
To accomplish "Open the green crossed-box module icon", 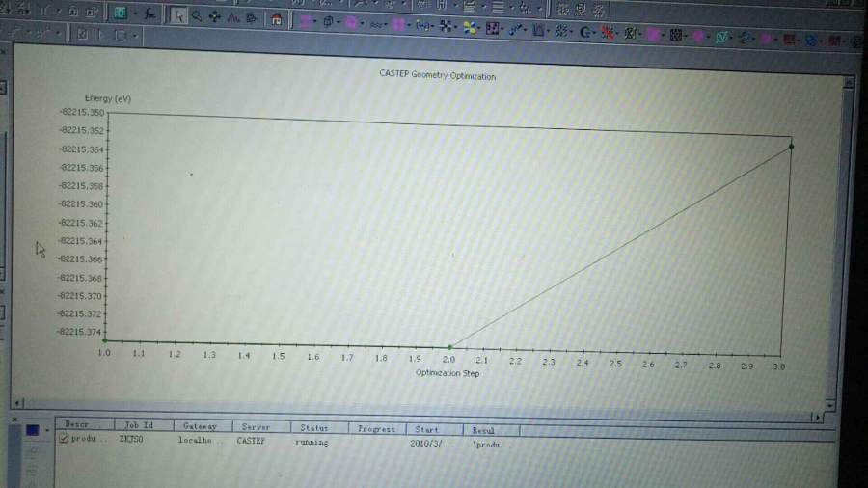I will [631, 34].
